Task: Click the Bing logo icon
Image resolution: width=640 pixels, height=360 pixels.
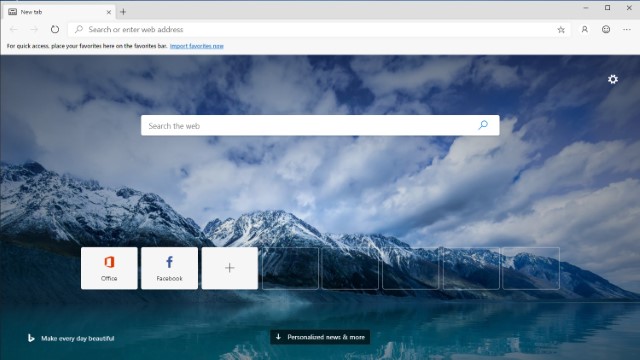Action: [x=31, y=338]
